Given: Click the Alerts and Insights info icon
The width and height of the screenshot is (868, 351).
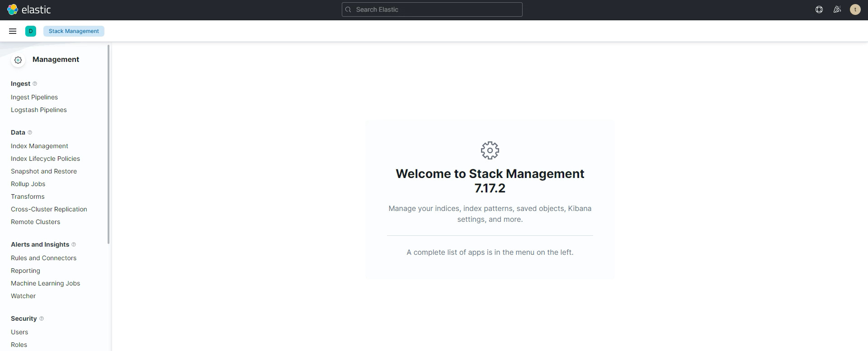Looking at the screenshot, I should point(74,244).
